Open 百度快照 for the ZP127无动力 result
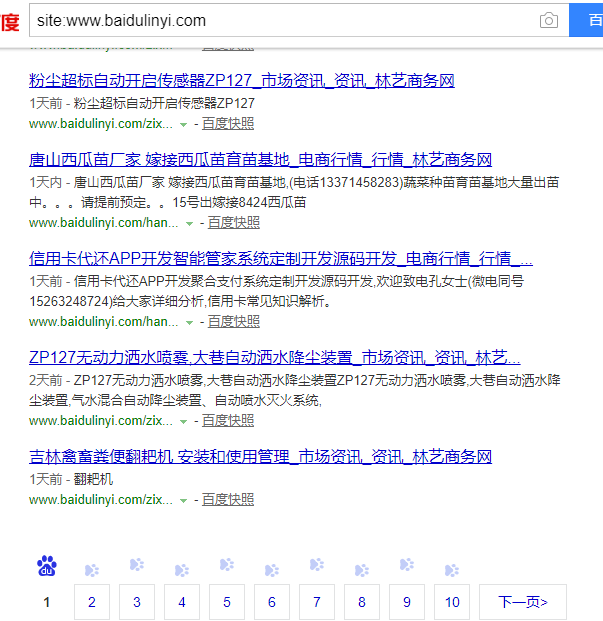Image resolution: width=603 pixels, height=621 pixels. pyautogui.click(x=228, y=420)
